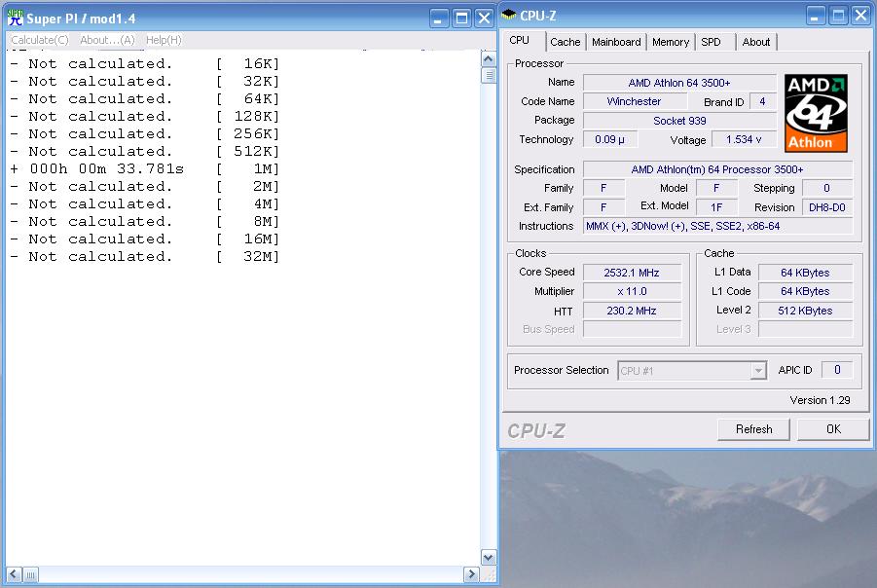The height and width of the screenshot is (588, 877).
Task: Click the Multiplier value 'x 11.0'
Action: [632, 291]
